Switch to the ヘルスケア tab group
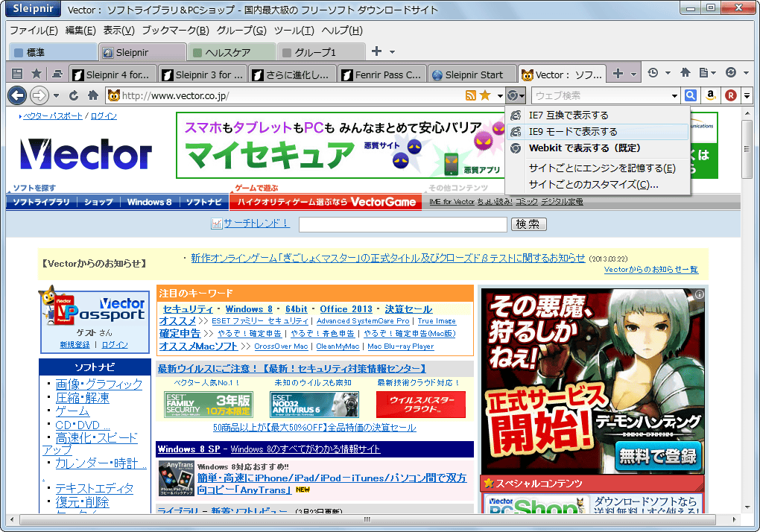The width and height of the screenshot is (760, 532). (x=231, y=52)
